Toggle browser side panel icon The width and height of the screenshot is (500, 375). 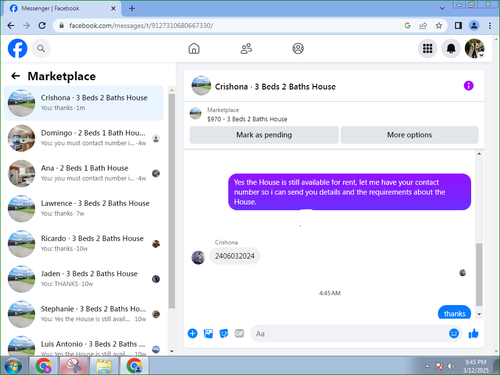pos(458,25)
